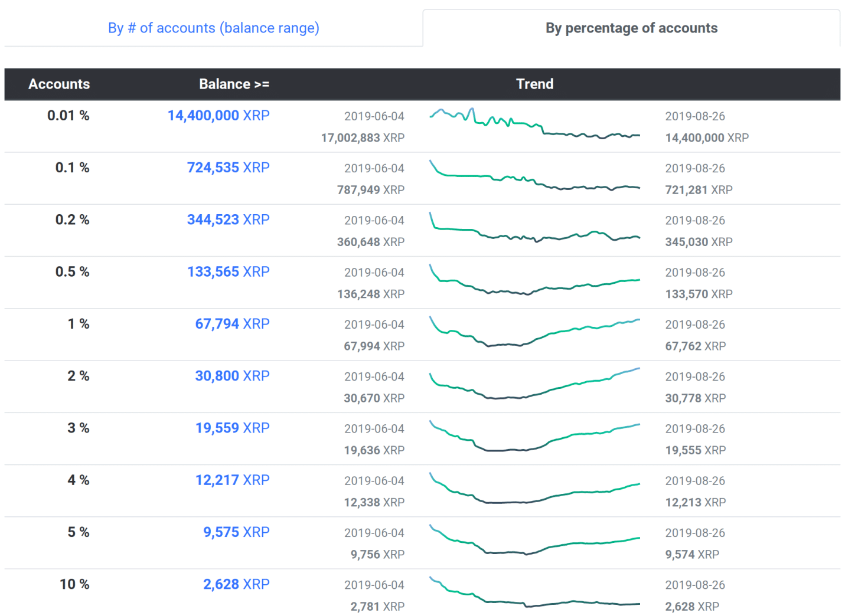Select By percentage of accounts tab
Screen dimensions: 845x616
(x=631, y=28)
